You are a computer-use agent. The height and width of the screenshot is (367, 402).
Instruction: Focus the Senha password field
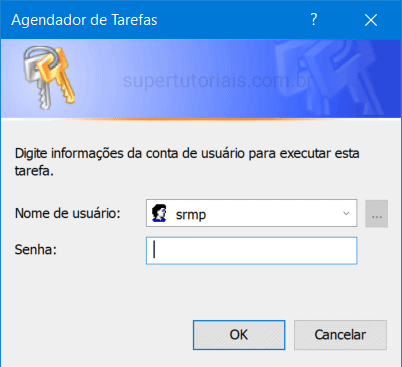coord(251,251)
